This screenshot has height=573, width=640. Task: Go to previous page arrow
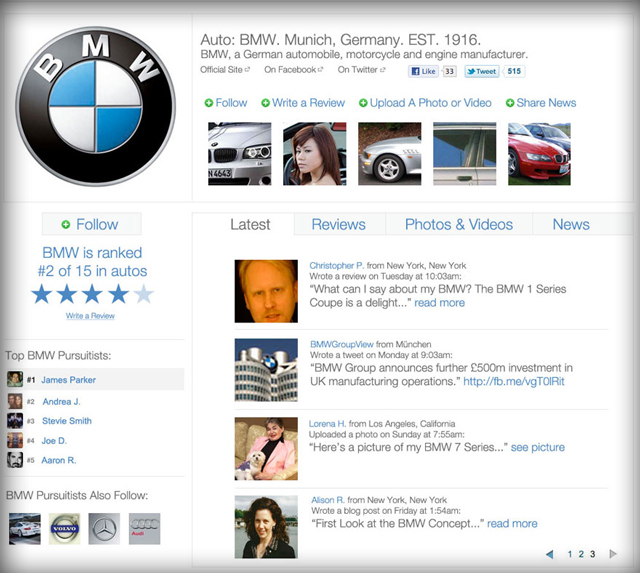(x=550, y=554)
